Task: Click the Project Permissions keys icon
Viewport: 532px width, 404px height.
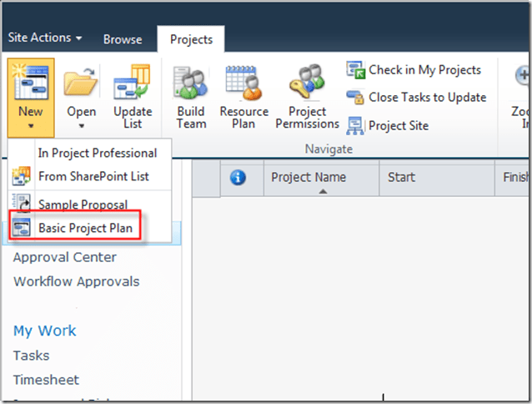Action: pos(307,83)
